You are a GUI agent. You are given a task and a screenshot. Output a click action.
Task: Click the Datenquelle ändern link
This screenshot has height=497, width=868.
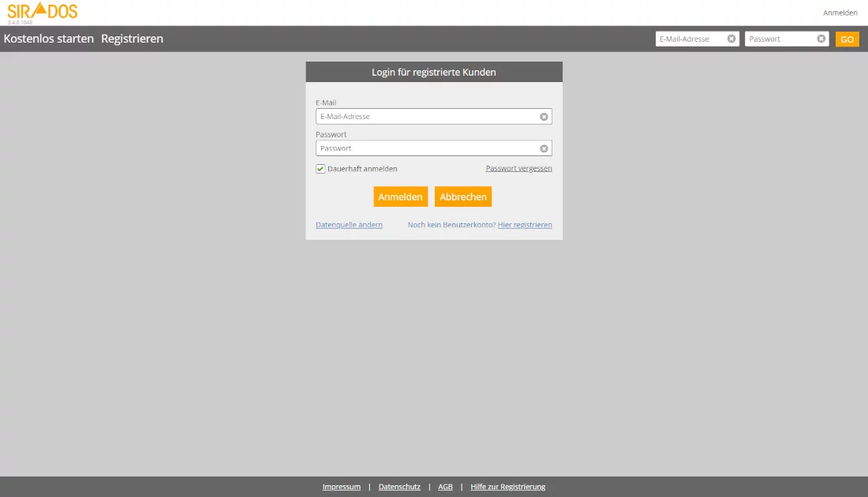(x=349, y=225)
